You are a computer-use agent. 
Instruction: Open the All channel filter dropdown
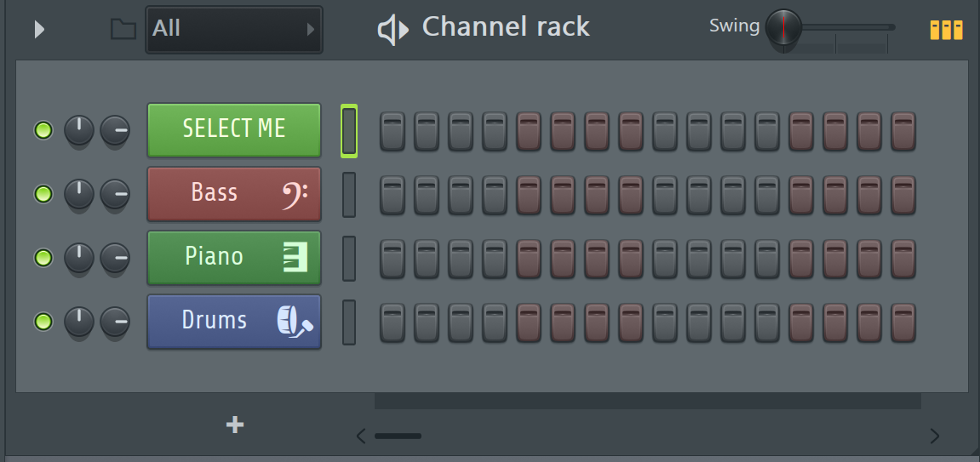click(x=234, y=29)
